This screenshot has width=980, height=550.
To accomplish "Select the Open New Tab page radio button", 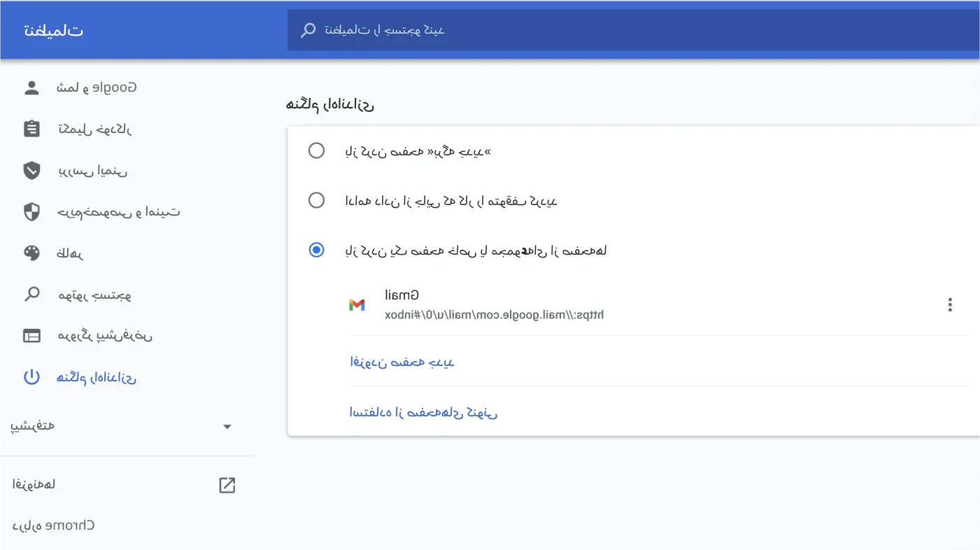I will (x=316, y=150).
